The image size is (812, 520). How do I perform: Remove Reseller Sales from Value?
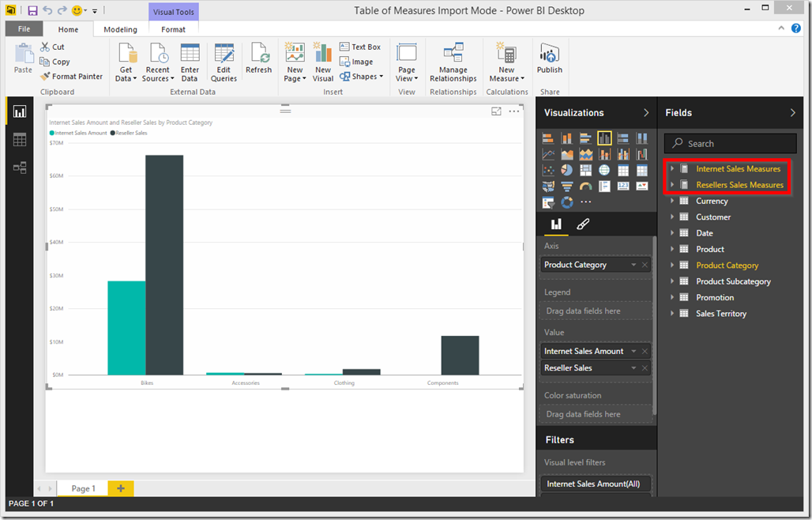[645, 367]
